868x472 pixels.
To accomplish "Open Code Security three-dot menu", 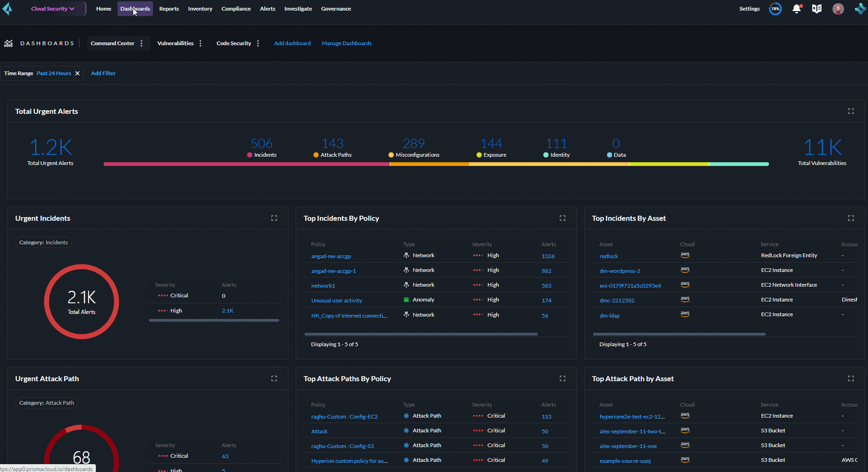I will [258, 43].
